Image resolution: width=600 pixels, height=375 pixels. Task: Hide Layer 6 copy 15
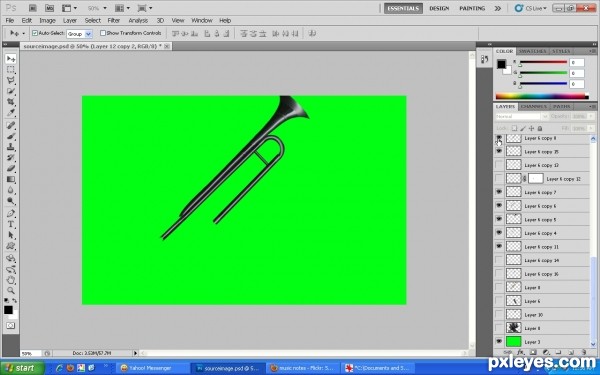point(499,152)
